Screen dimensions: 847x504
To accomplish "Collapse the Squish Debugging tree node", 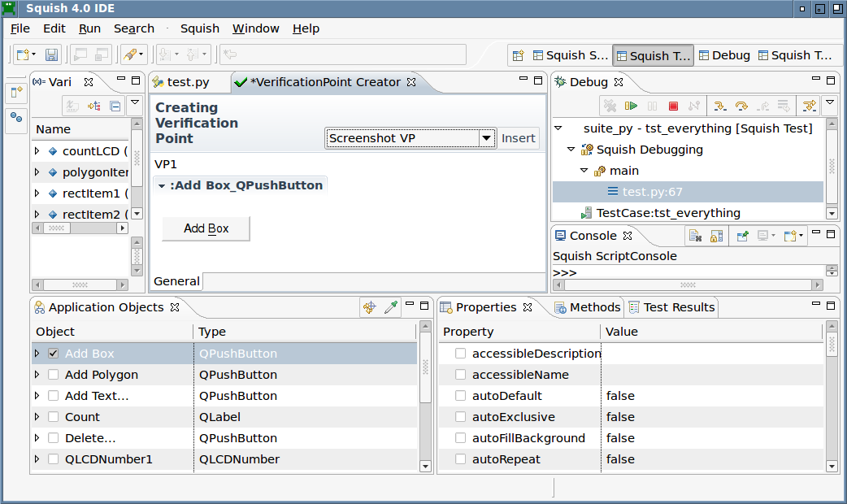I will point(571,150).
